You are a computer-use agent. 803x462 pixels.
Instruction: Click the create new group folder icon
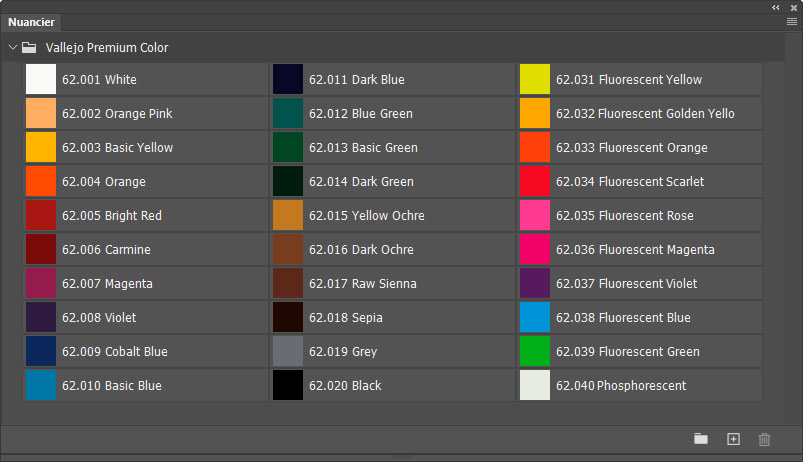pos(701,439)
